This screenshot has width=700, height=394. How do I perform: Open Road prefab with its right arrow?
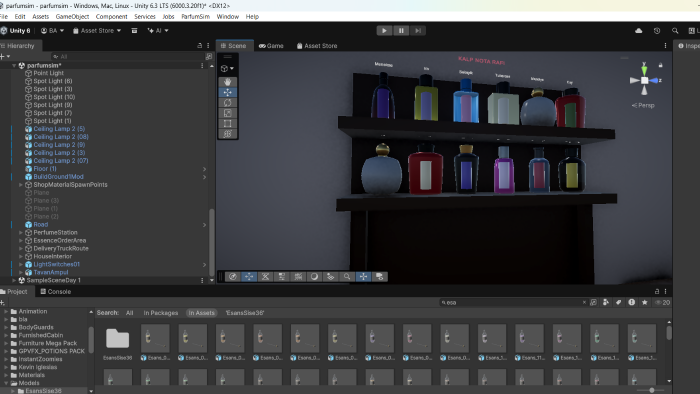click(x=204, y=225)
